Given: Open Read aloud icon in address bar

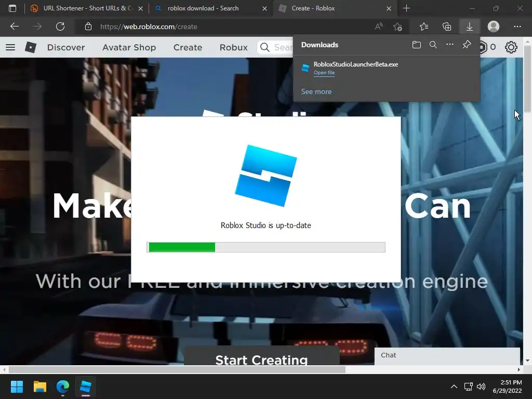Looking at the screenshot, I should [x=379, y=26].
